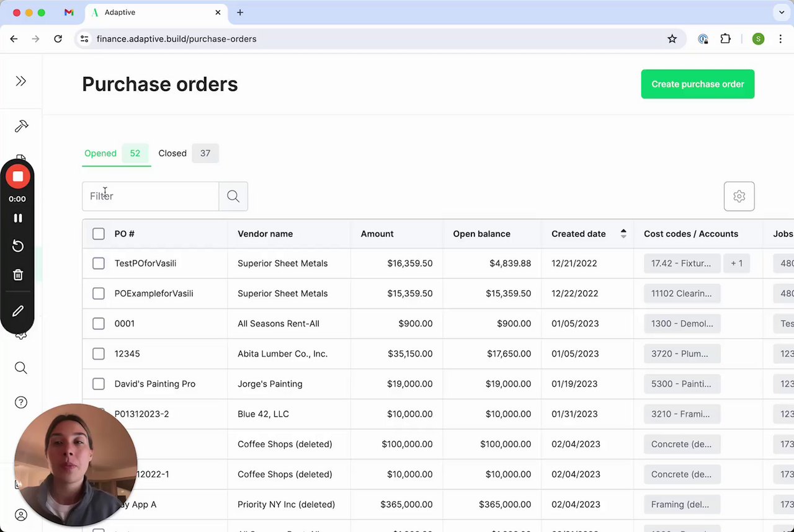Check the TestPOforVasili row checkbox
Image resolution: width=794 pixels, height=532 pixels.
point(99,264)
